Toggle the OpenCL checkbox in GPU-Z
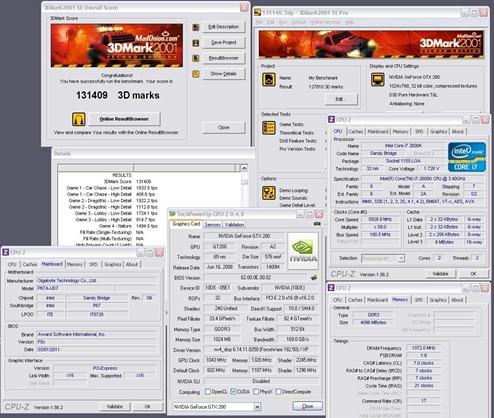494x418 pixels. coord(208,391)
